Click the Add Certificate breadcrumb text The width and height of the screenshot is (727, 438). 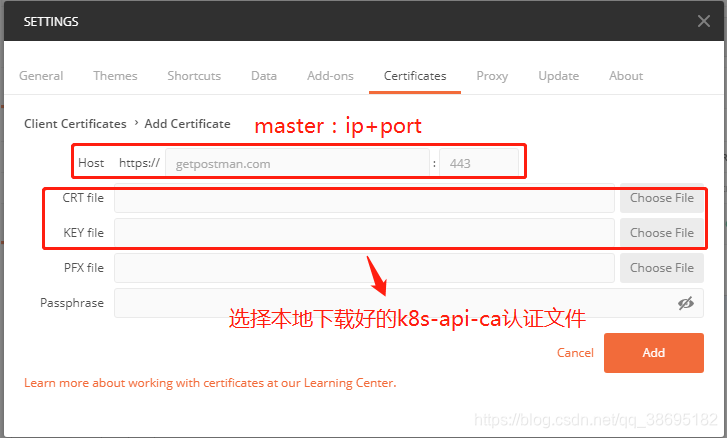click(187, 124)
